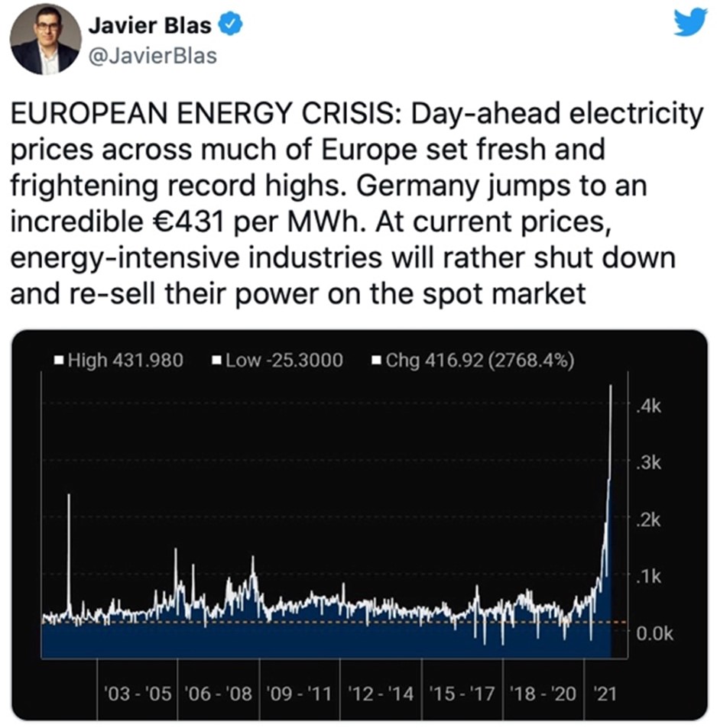
Task: Click the .4k y-axis label
Action: click(650, 407)
